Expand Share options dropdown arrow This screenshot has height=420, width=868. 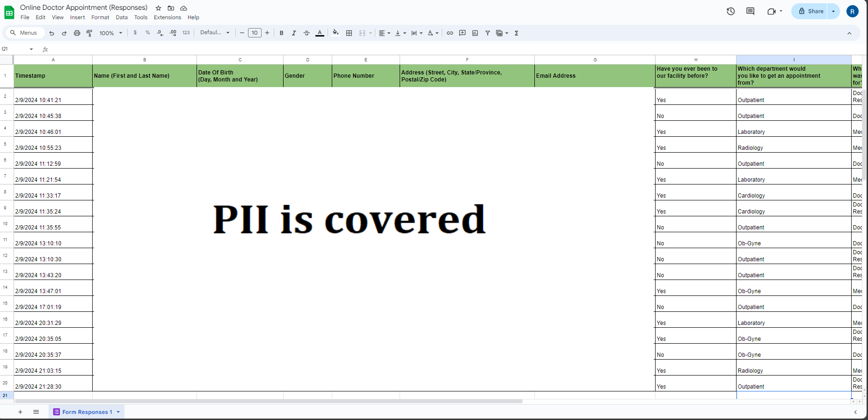(833, 11)
